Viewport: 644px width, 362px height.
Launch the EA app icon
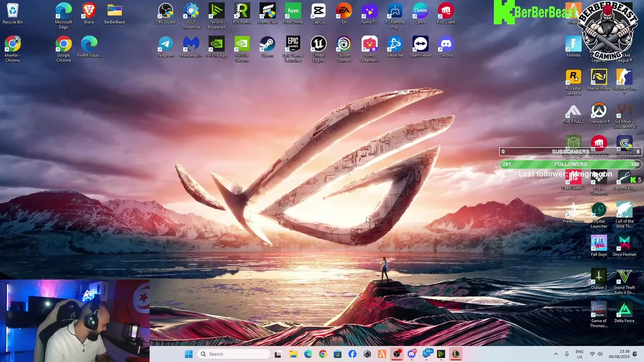pyautogui.click(x=344, y=14)
